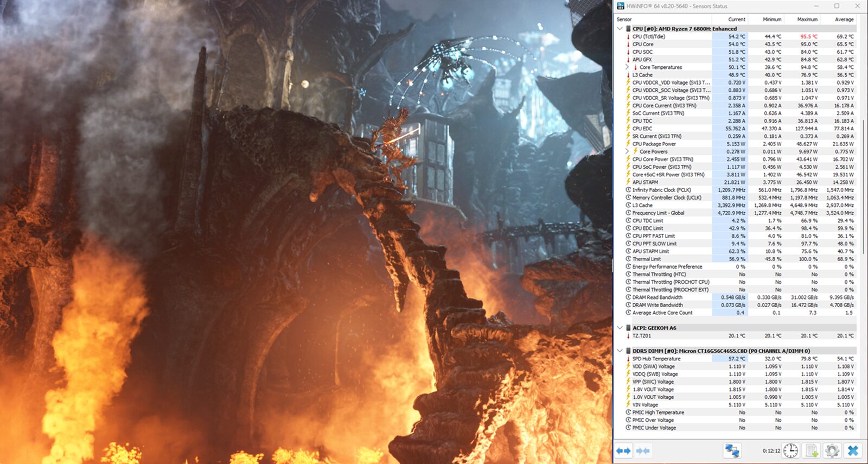Image resolution: width=868 pixels, height=464 pixels.
Task: Select the SPD Hub Temperature row label
Action: point(656,359)
